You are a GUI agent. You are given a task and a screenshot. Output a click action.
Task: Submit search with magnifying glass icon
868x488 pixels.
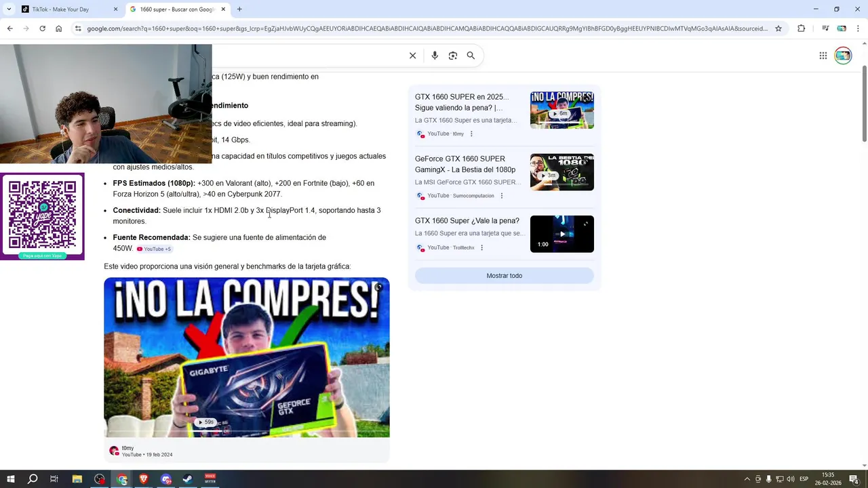coord(471,56)
